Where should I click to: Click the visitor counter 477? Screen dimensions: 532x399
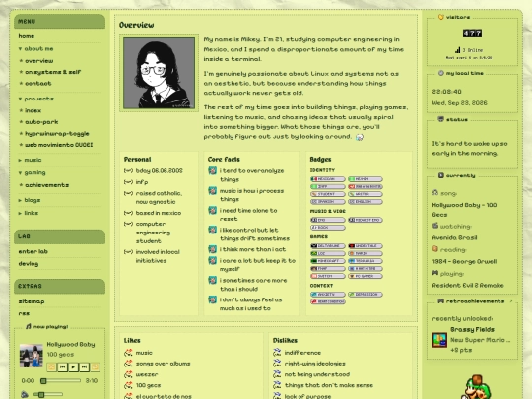(x=472, y=33)
